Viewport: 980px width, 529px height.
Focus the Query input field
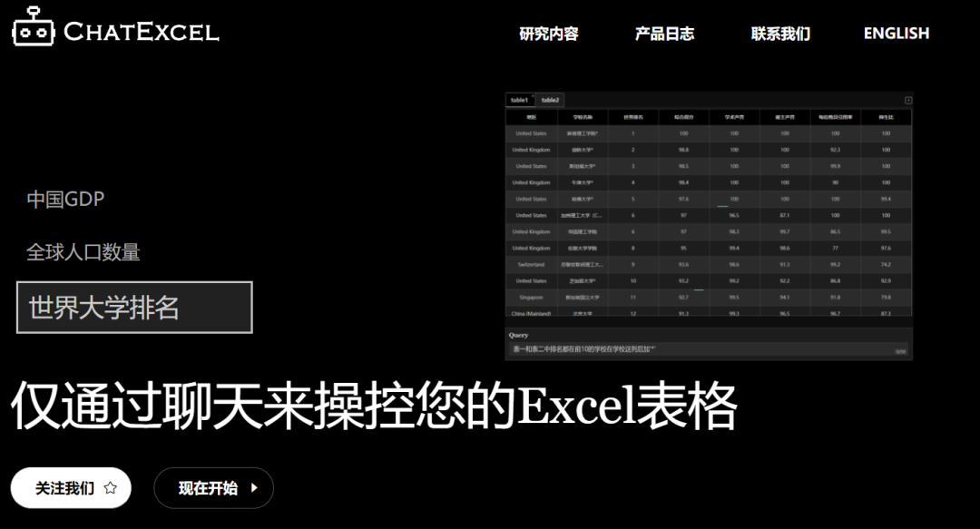point(709,349)
